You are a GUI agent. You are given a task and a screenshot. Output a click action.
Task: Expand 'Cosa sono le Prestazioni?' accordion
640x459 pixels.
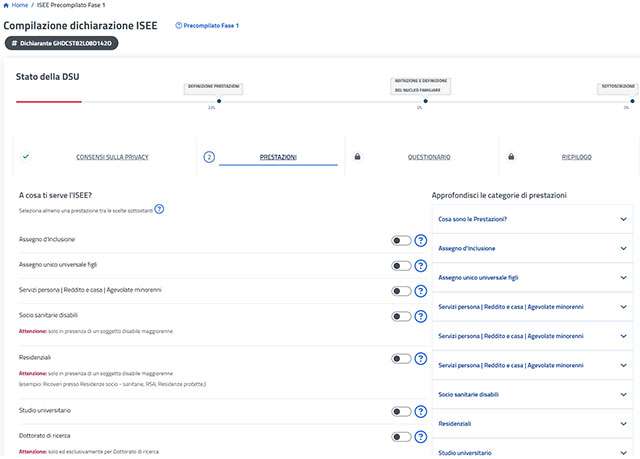pyautogui.click(x=532, y=219)
